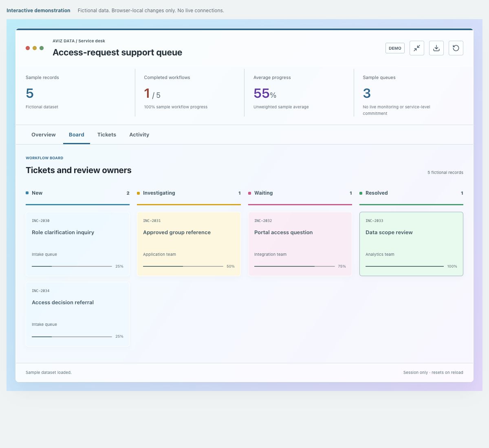Image resolution: width=489 pixels, height=448 pixels.
Task: Click the 'Interactive demonstration' label
Action: 38,11
